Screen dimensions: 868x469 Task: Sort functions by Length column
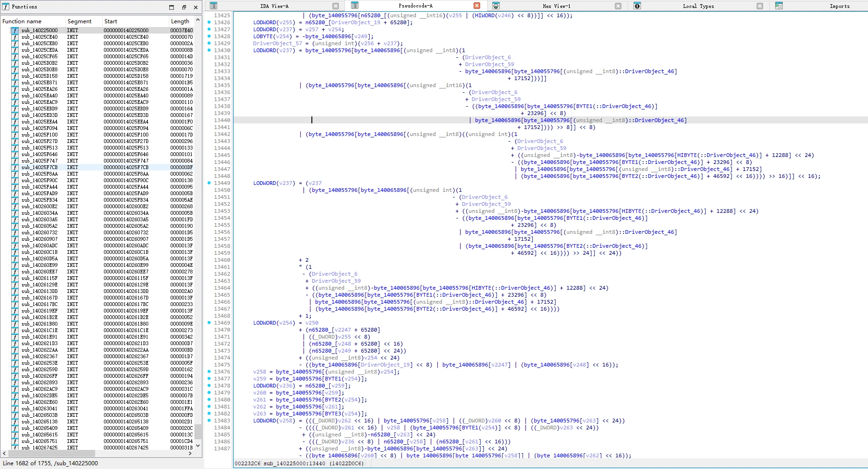pyautogui.click(x=180, y=21)
